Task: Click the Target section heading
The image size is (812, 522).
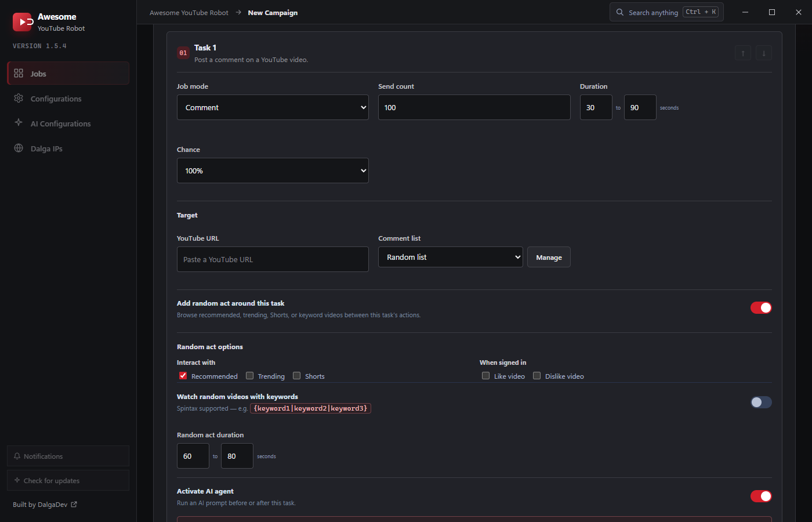Action: 187,215
